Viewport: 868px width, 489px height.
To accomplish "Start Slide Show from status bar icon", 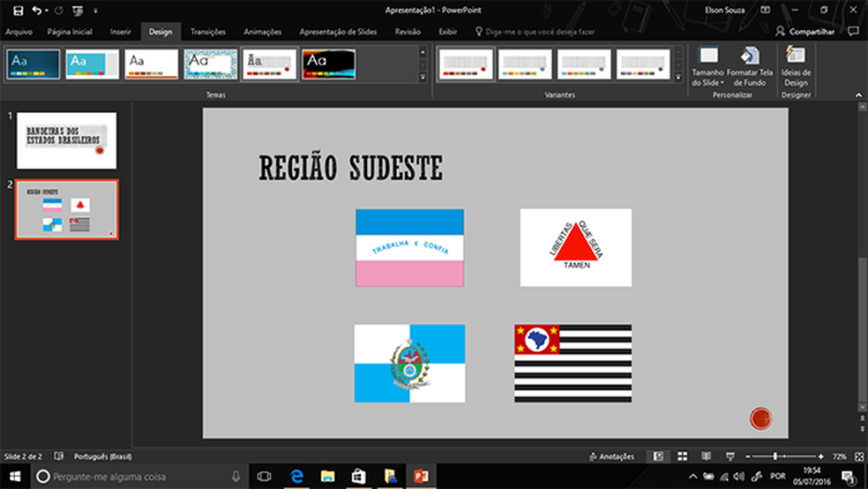I will click(x=730, y=456).
